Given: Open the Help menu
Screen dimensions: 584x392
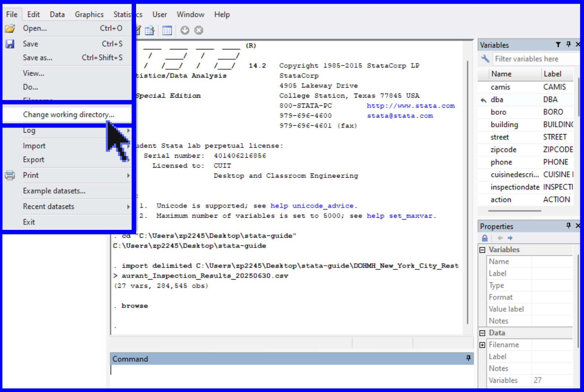Looking at the screenshot, I should pyautogui.click(x=222, y=14).
